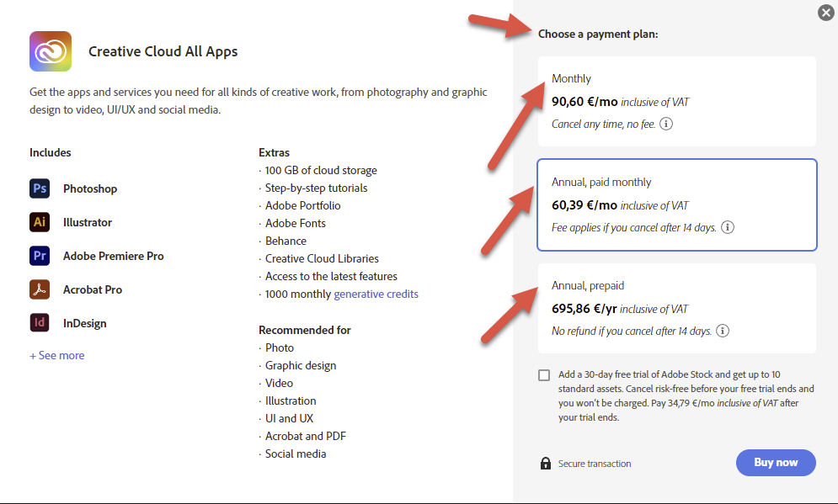Click the Creative Cloud All Apps logo

pyautogui.click(x=51, y=51)
